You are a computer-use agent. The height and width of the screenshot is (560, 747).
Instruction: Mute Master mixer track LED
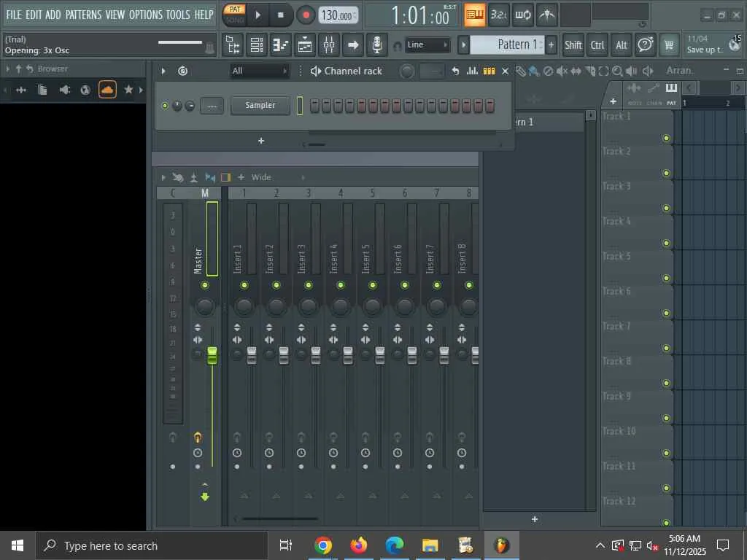point(205,285)
